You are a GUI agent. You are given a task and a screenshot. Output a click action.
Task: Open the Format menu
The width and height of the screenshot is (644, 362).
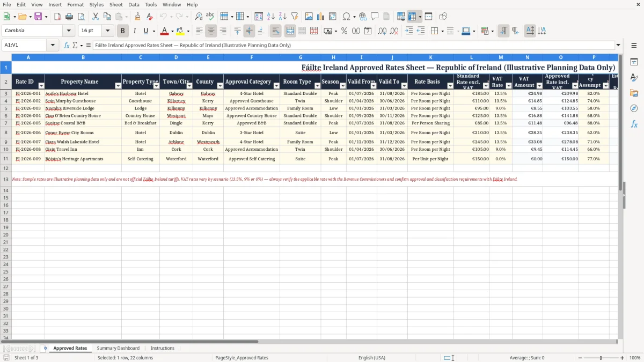pyautogui.click(x=75, y=4)
